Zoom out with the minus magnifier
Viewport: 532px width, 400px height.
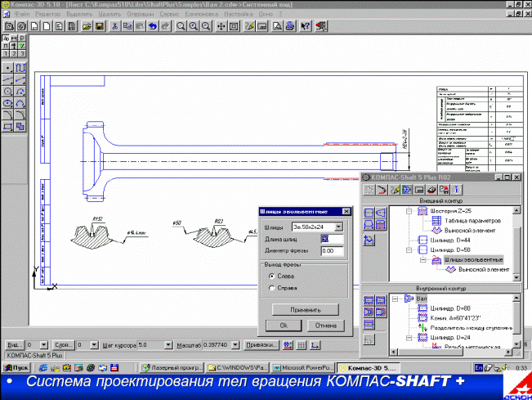pos(206,26)
